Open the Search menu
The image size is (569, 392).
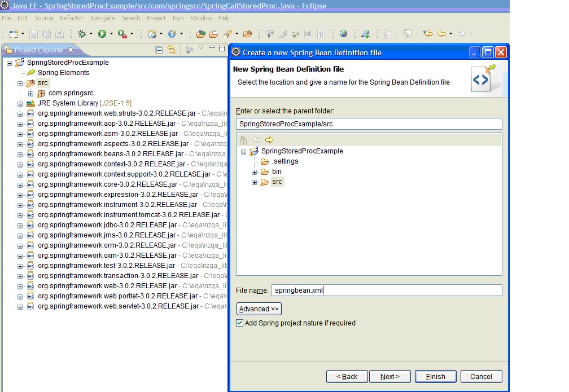click(x=130, y=18)
